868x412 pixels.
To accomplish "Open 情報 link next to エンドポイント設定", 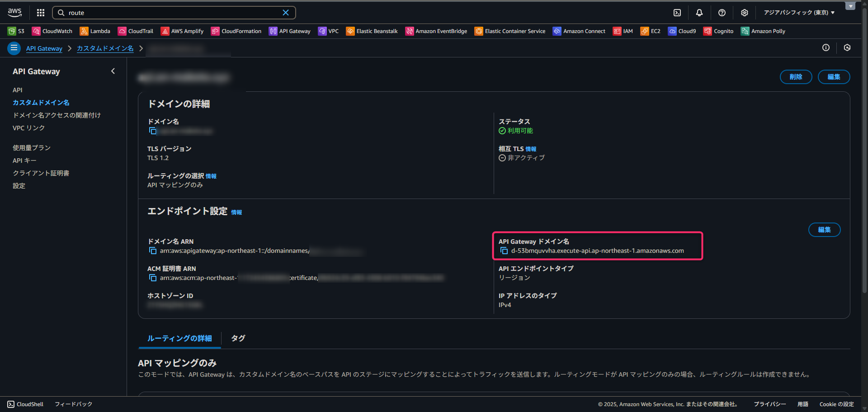I will point(236,213).
